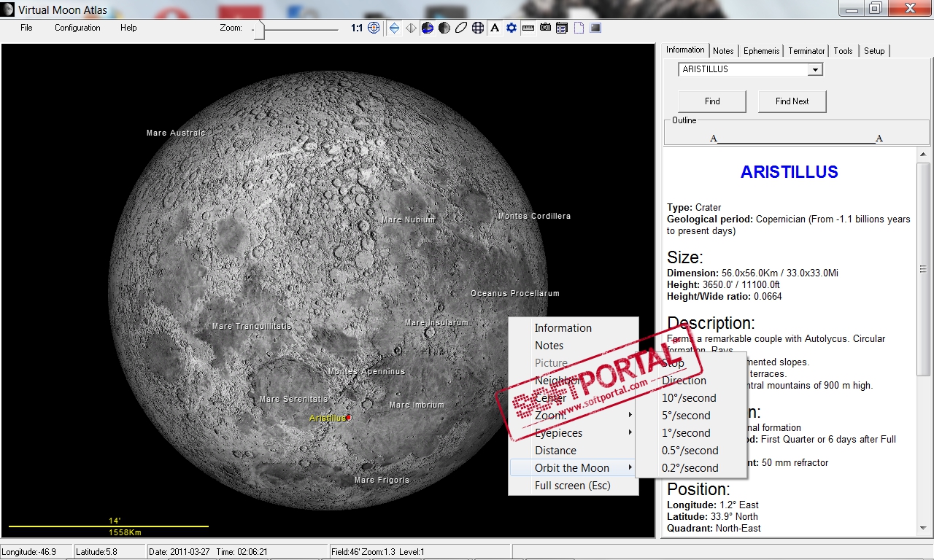Open the Configuration menu
The image size is (934, 560).
pyautogui.click(x=77, y=28)
